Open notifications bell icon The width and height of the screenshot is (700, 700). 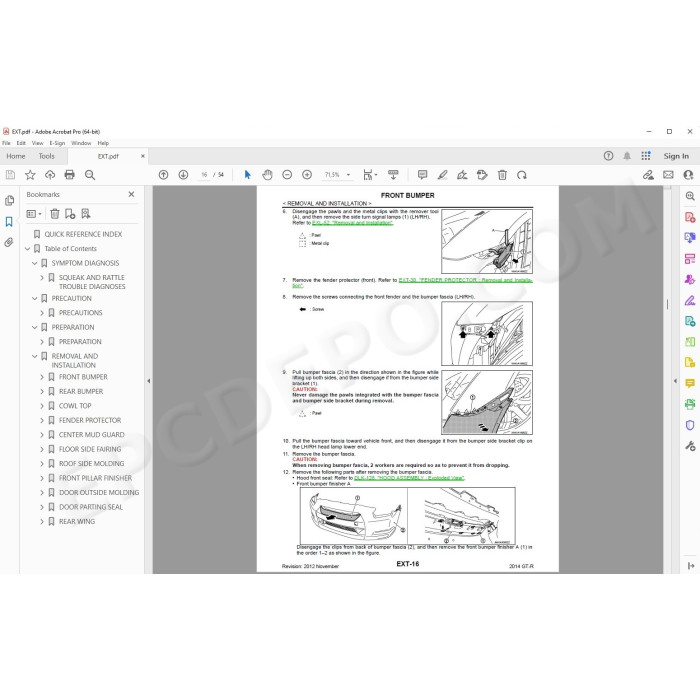tap(627, 156)
